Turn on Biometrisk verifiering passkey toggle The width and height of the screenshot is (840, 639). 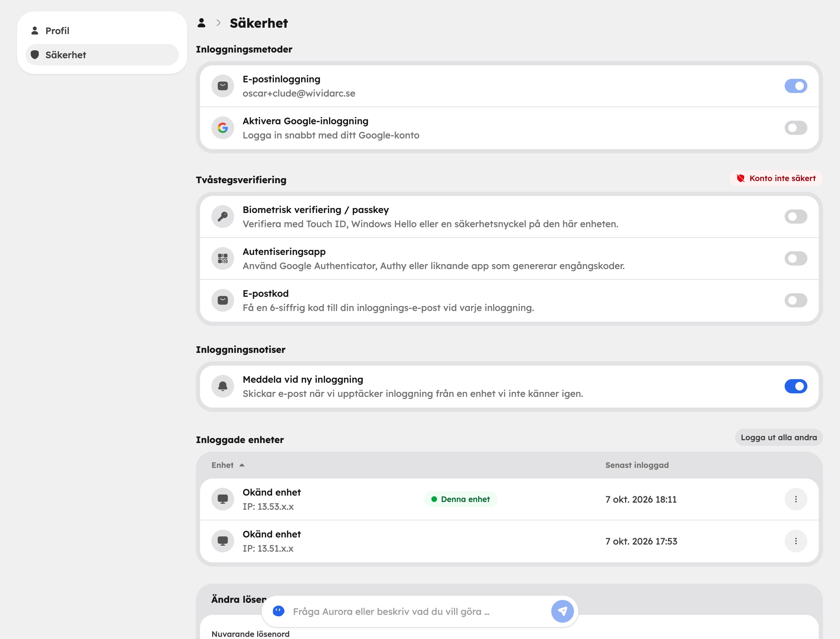[x=796, y=217]
